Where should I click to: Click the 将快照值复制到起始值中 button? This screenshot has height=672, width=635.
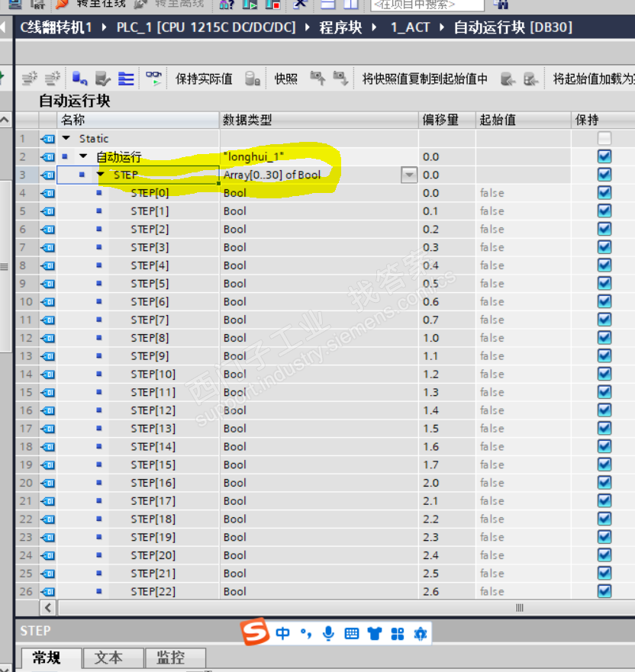pyautogui.click(x=425, y=79)
